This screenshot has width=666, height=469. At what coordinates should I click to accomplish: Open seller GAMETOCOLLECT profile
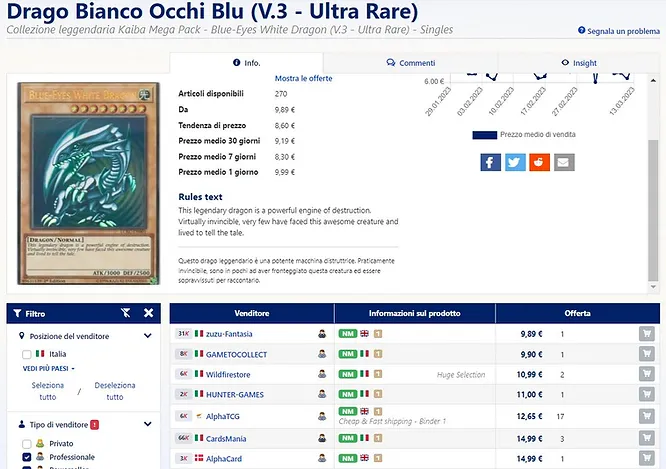click(236, 354)
